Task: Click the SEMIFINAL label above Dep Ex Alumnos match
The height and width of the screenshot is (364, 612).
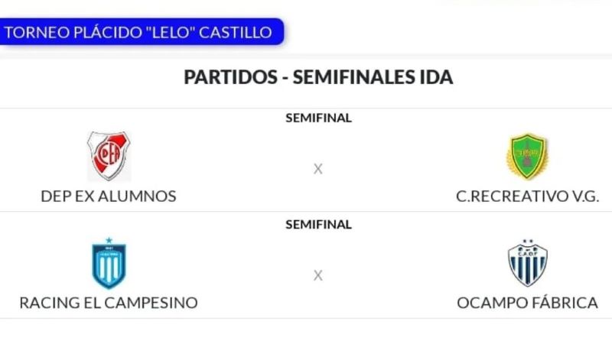Action: (x=318, y=118)
